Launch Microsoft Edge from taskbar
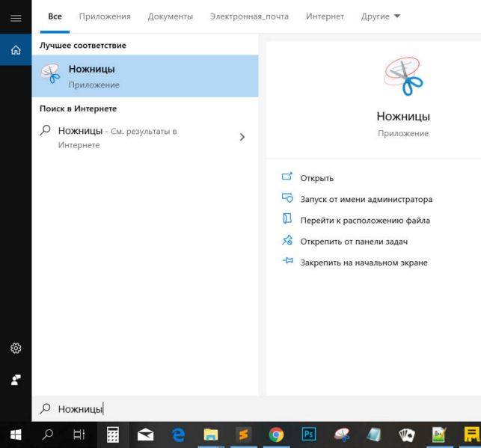 178,435
